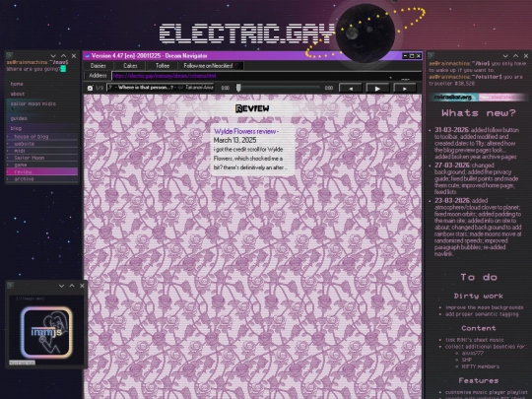Skip to previous track in music player
Screen dimensions: 532x399
(351, 89)
